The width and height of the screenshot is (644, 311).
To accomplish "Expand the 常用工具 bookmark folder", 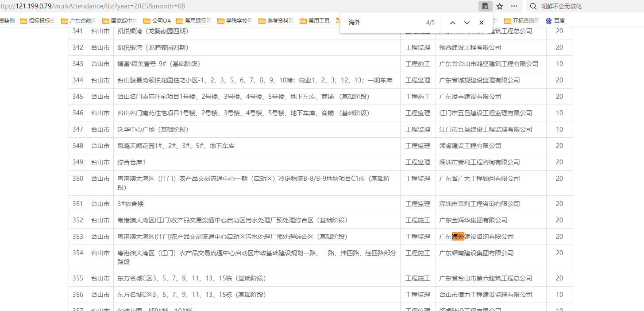I will click(315, 20).
